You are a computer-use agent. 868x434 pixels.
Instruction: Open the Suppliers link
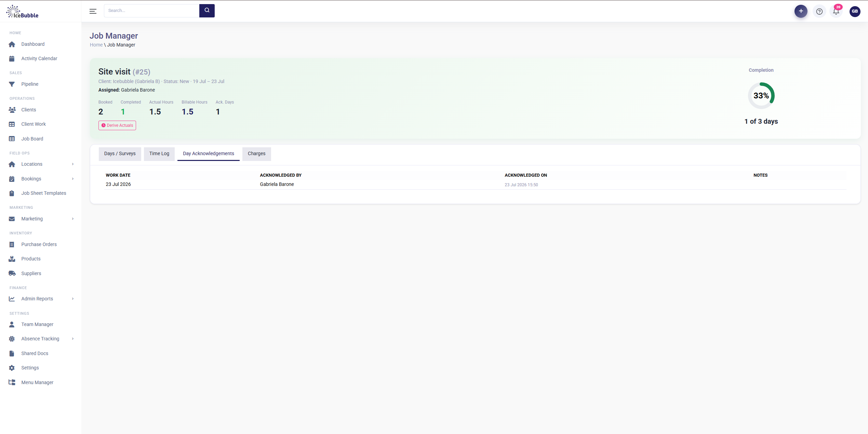(x=31, y=273)
